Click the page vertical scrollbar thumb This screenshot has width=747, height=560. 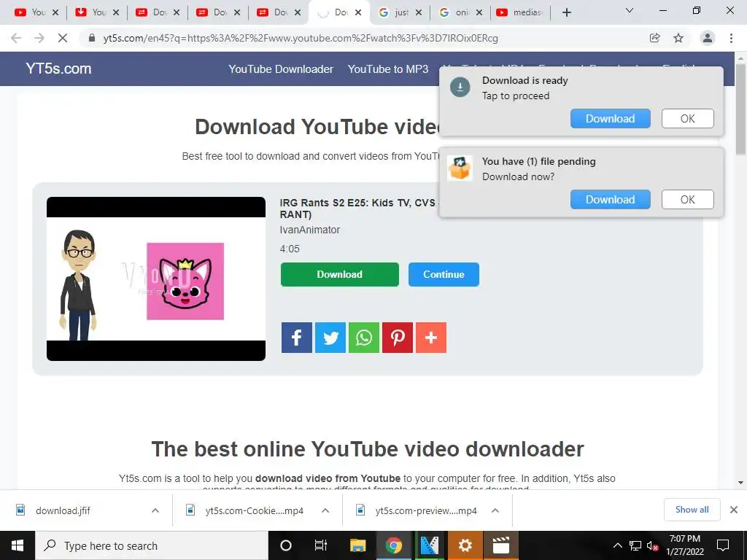pyautogui.click(x=740, y=109)
